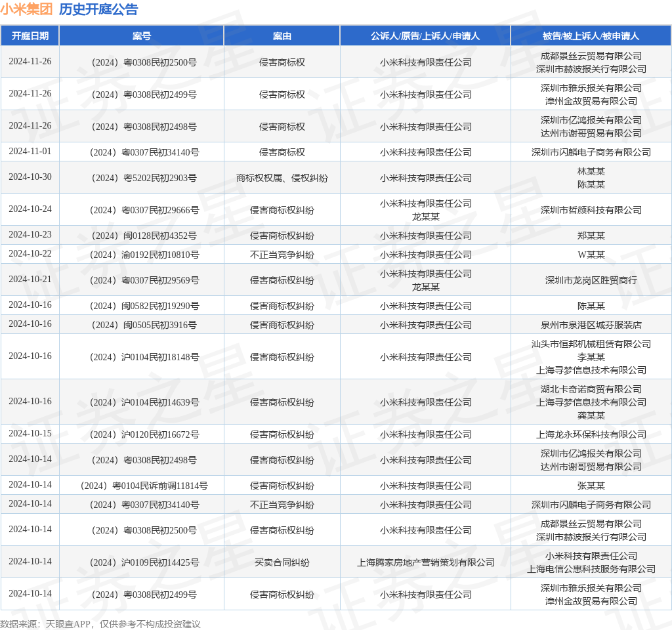The image size is (672, 630).
Task: Select the date 2024-10-22
Action: point(30,254)
